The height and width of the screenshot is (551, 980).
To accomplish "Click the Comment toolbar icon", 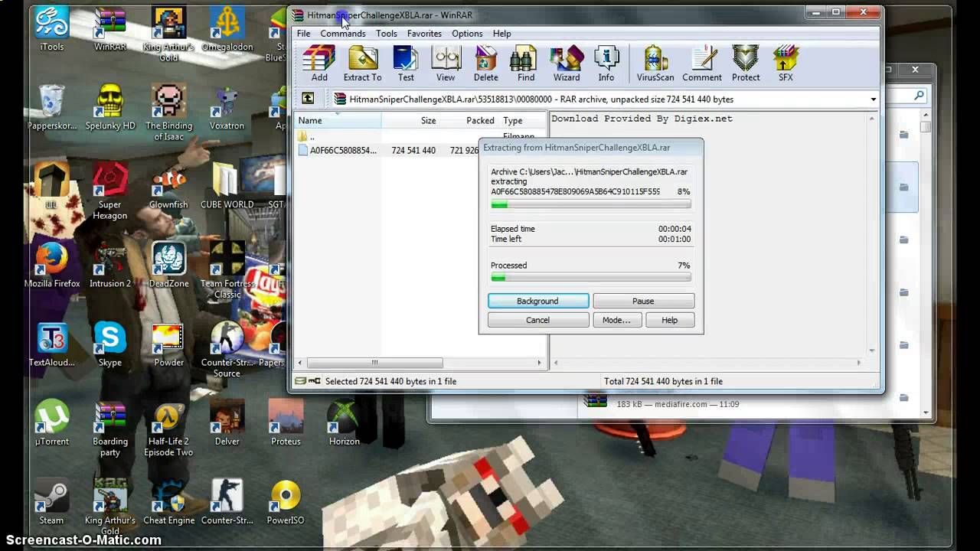I will [702, 64].
